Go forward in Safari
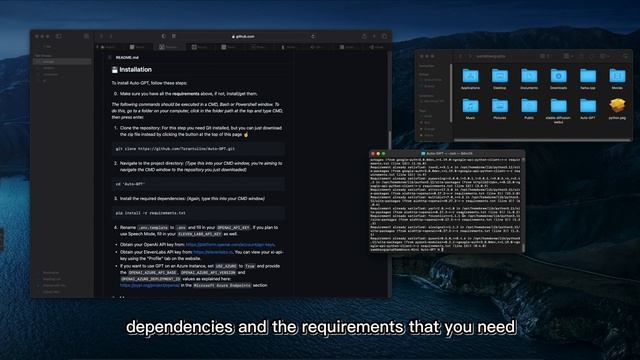The width and height of the screenshot is (640, 360). pos(111,36)
